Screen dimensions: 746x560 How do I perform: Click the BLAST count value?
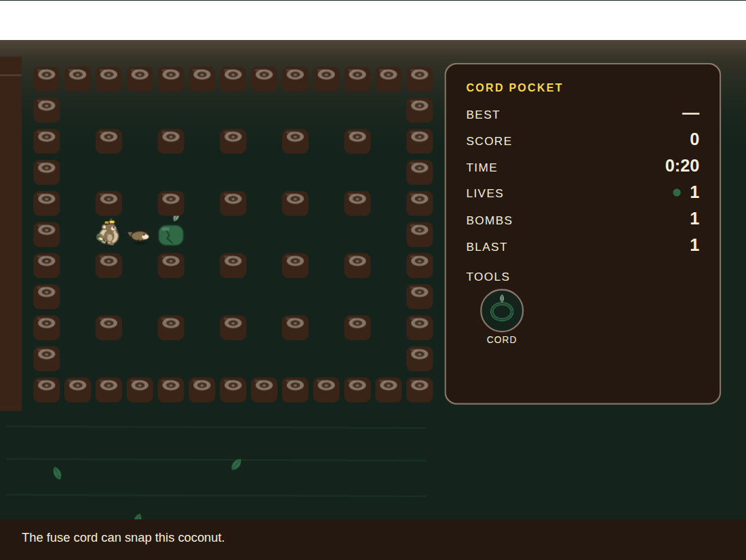click(694, 245)
